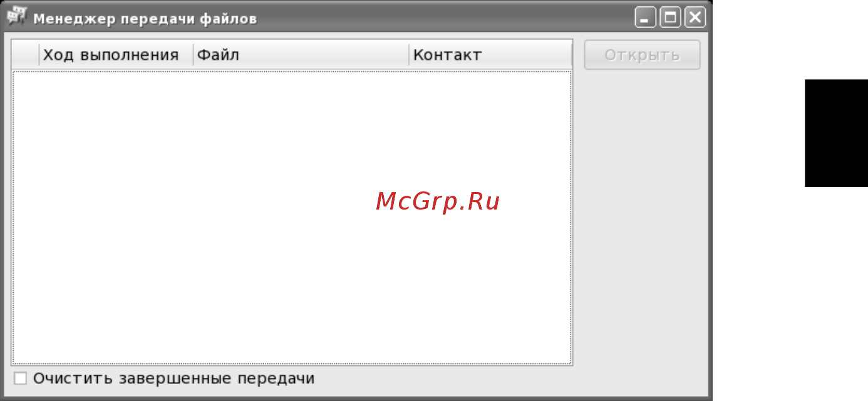Enable the Очистить завершенные передачи checkbox
Image resolution: width=868 pixels, height=401 pixels.
coord(21,378)
